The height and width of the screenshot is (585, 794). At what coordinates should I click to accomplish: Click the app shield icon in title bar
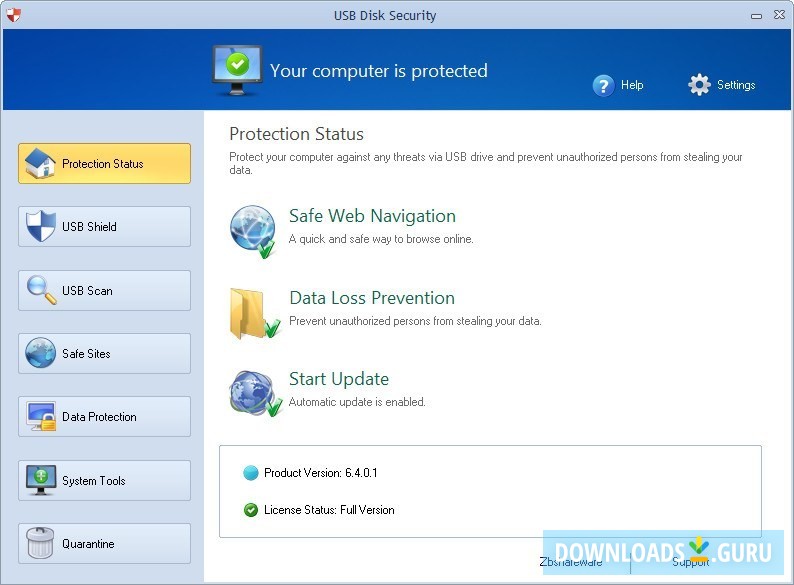point(14,15)
